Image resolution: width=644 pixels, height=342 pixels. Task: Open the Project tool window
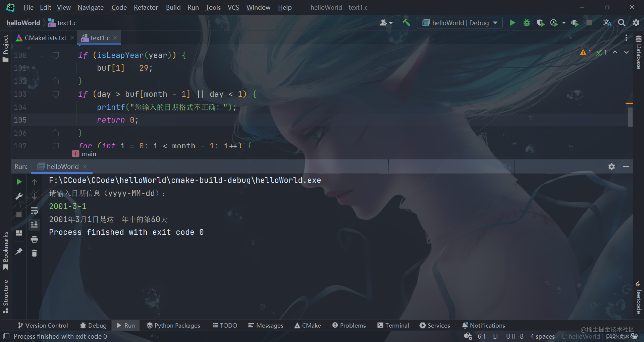coord(5,48)
